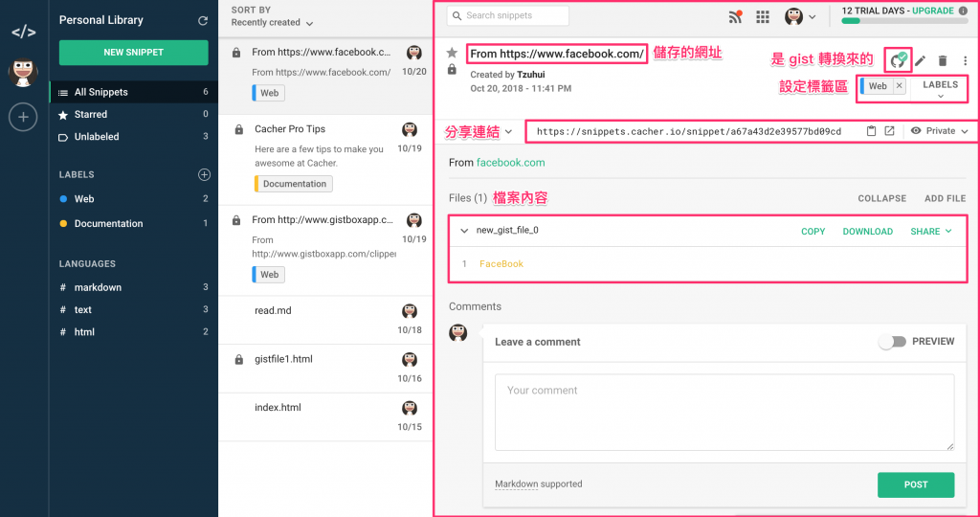Viewport: 980px width, 517px height.
Task: Click the lock icon under the star
Action: pyautogui.click(x=452, y=69)
